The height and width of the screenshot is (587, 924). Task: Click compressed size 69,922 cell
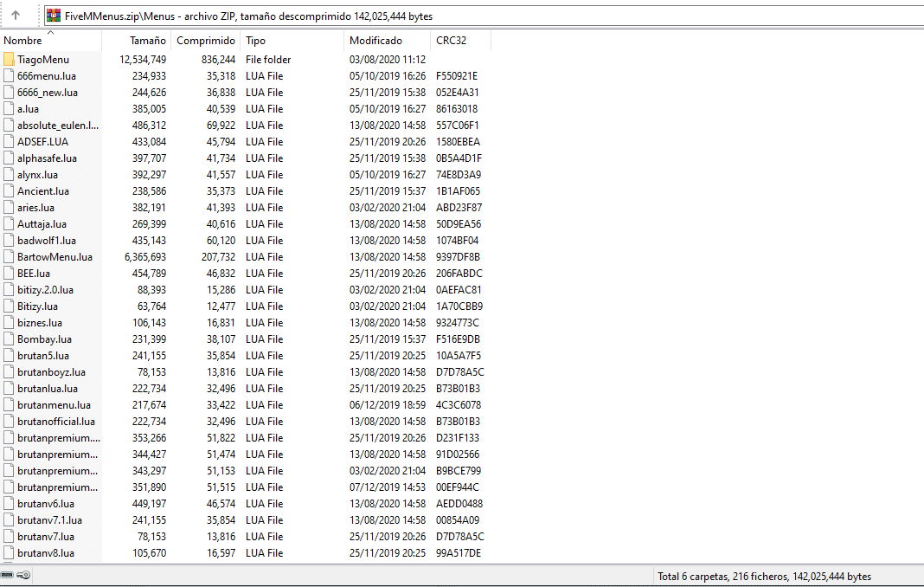point(221,126)
